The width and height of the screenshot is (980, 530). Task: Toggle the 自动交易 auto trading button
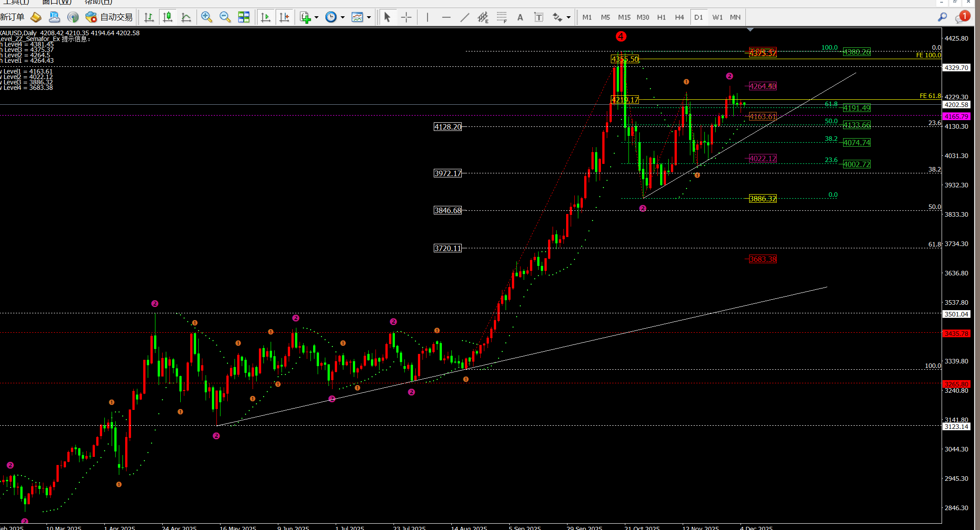(x=110, y=17)
